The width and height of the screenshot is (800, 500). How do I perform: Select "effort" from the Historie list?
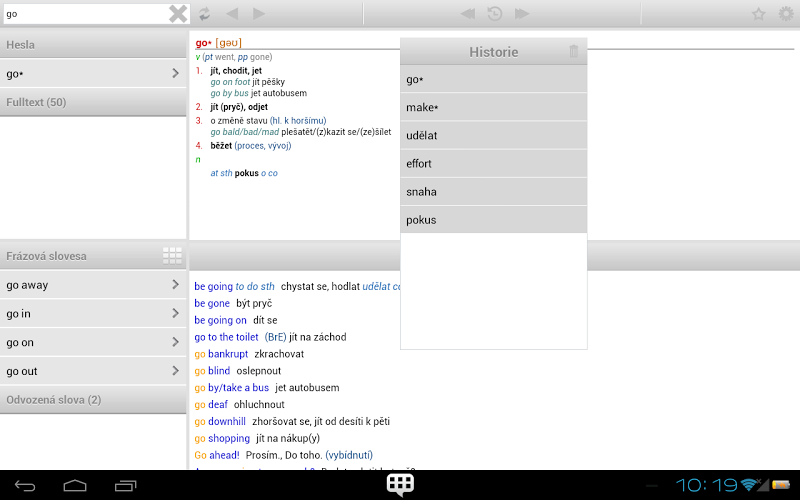(493, 163)
